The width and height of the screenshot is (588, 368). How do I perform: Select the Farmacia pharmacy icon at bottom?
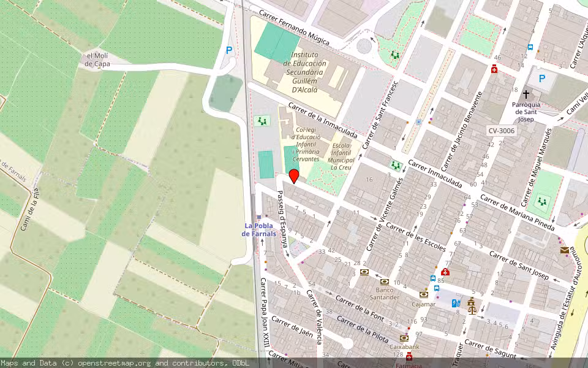point(409,356)
